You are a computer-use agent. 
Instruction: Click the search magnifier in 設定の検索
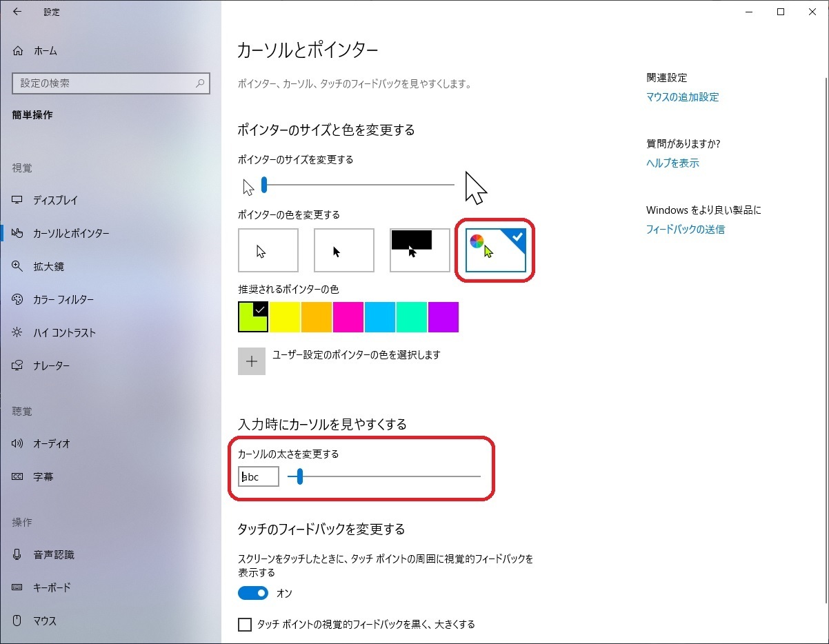point(200,83)
